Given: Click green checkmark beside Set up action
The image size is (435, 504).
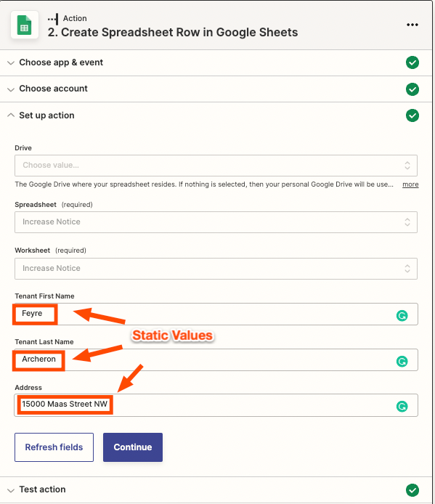Looking at the screenshot, I should coord(412,115).
